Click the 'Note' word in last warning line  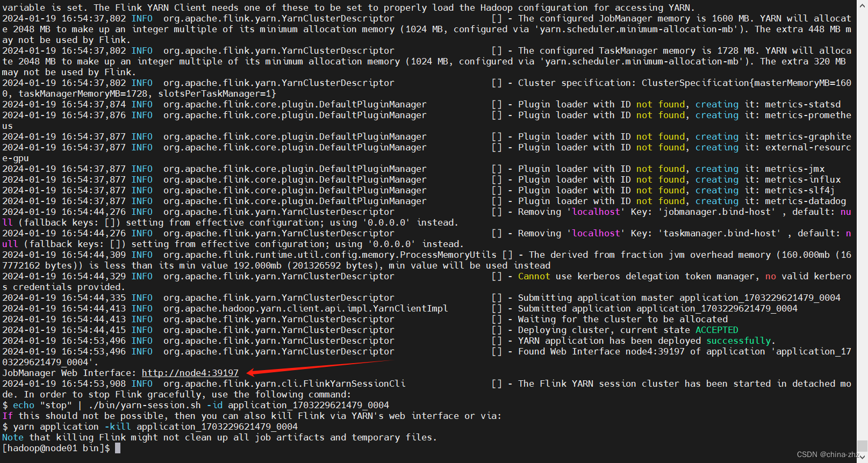pos(13,437)
